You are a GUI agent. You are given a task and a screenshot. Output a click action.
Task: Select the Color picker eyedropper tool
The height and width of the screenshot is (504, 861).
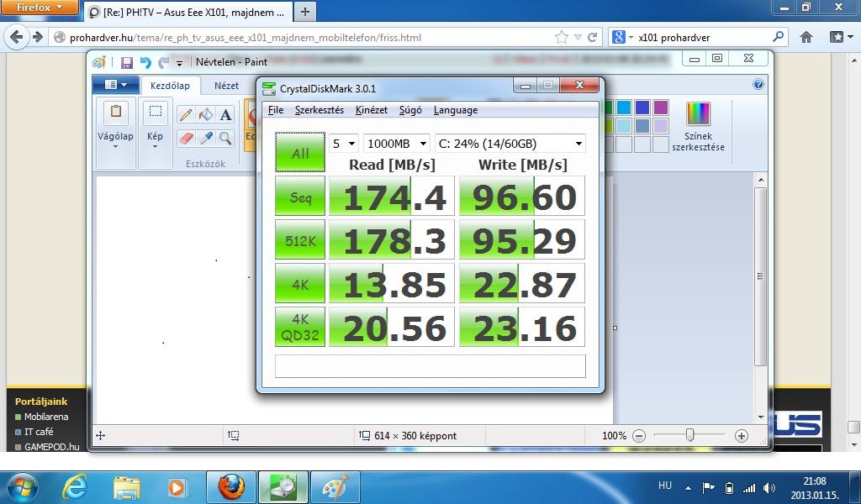click(x=206, y=139)
